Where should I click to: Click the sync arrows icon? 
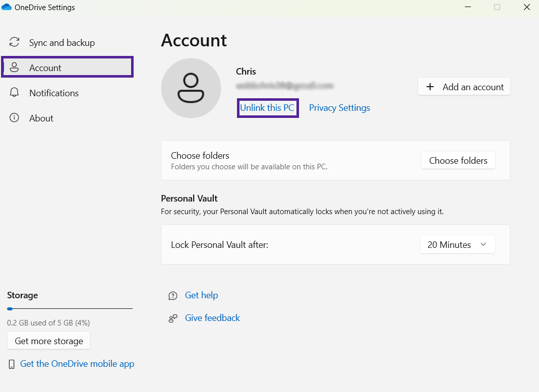pyautogui.click(x=14, y=42)
